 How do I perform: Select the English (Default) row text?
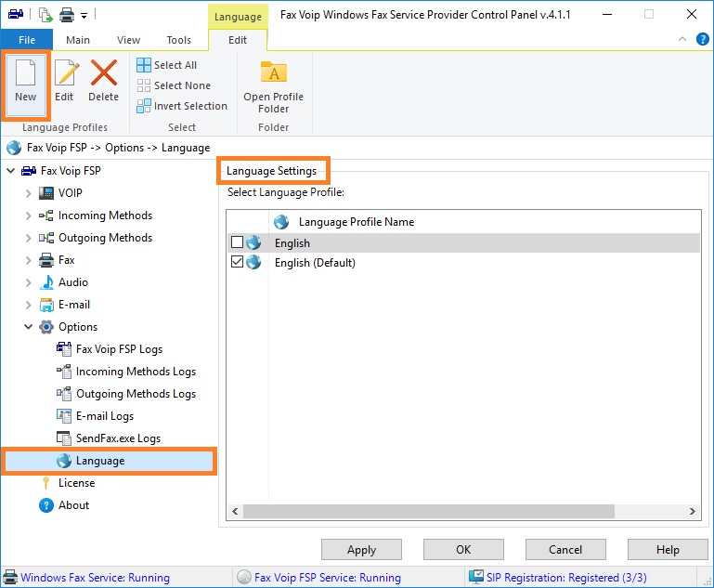(x=315, y=263)
